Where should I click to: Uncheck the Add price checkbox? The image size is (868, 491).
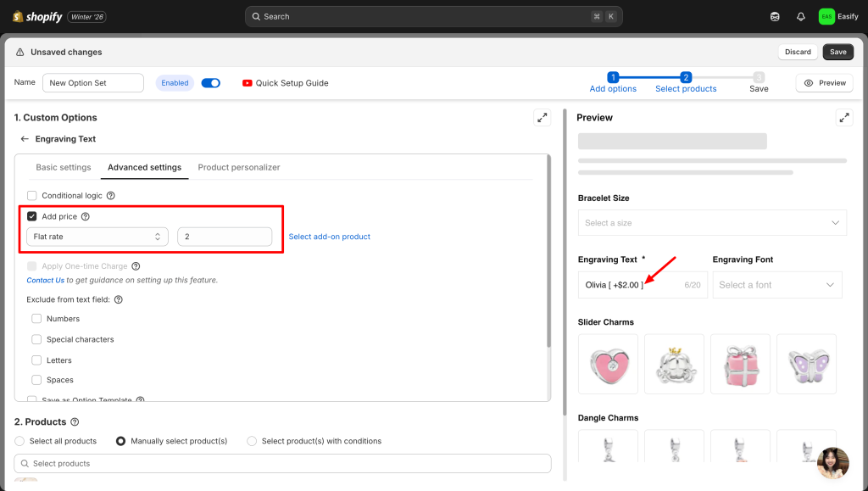[x=32, y=217]
